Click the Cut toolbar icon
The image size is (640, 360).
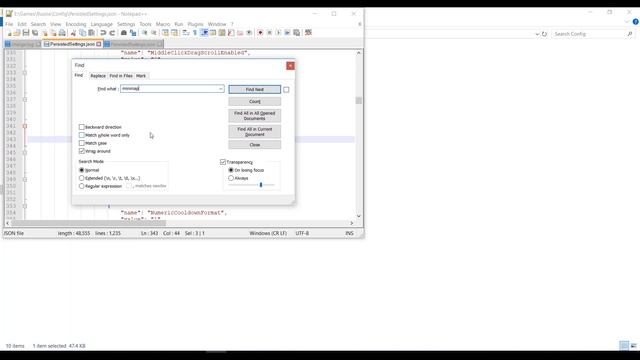click(x=73, y=33)
